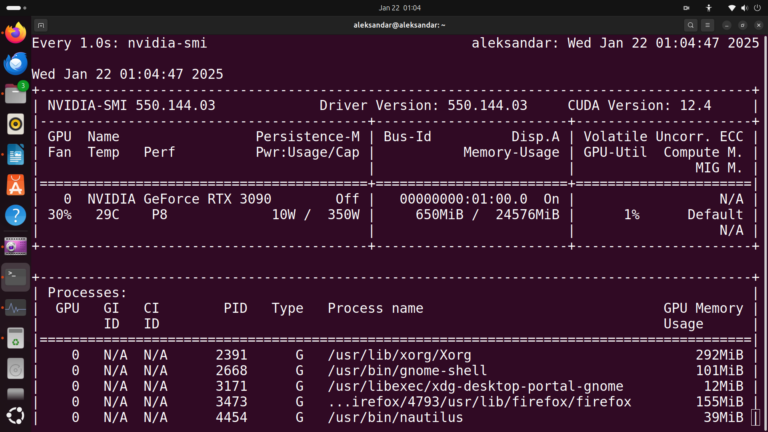Open the terminal search button

(x=691, y=25)
